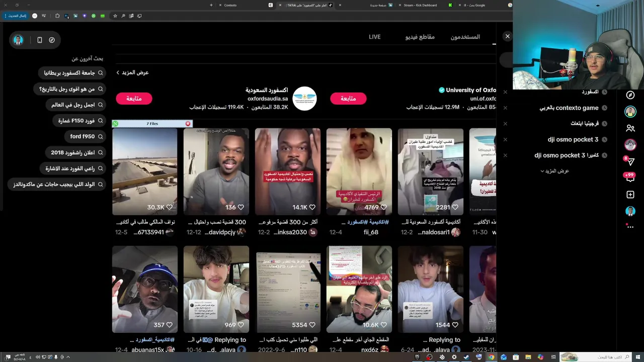644x362 pixels.
Task: Search suggestion 'ford f950'
Action: 86,136
